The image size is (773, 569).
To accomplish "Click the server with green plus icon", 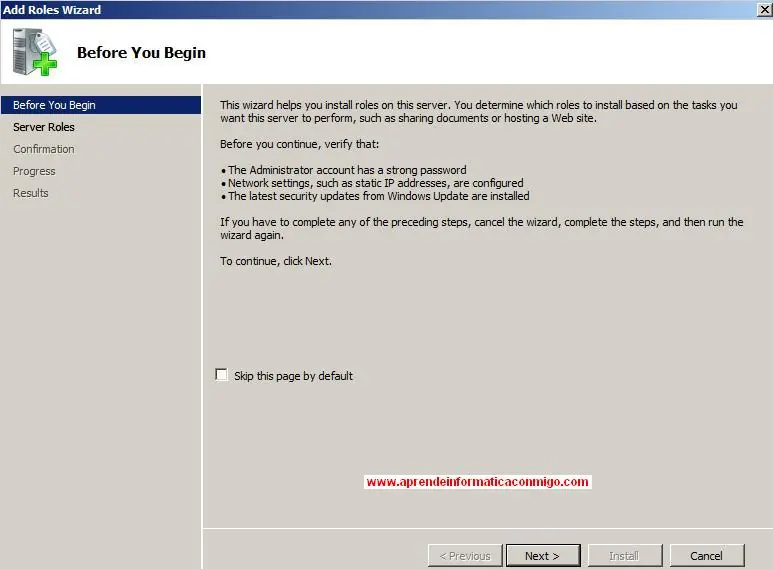I will (34, 51).
